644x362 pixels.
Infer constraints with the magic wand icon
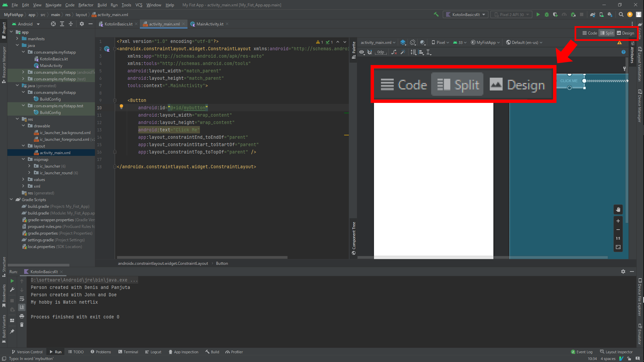[402, 52]
